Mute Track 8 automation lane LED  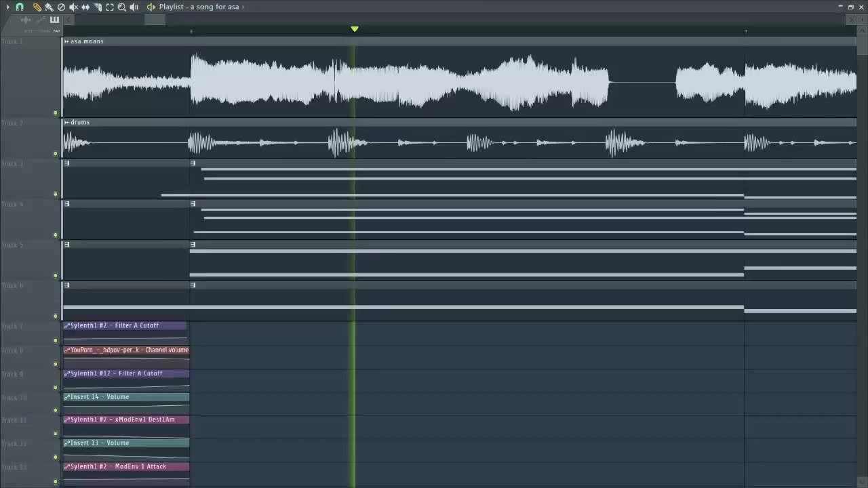coord(56,364)
